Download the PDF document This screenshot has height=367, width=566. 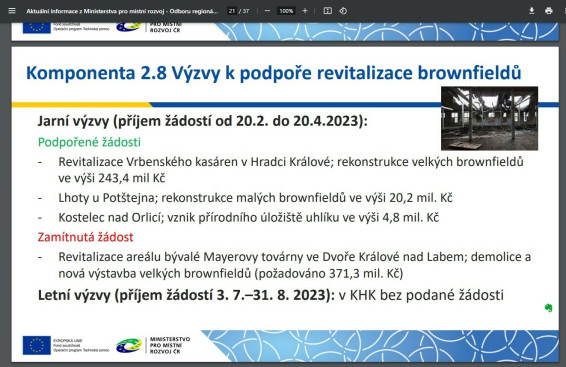coord(531,11)
